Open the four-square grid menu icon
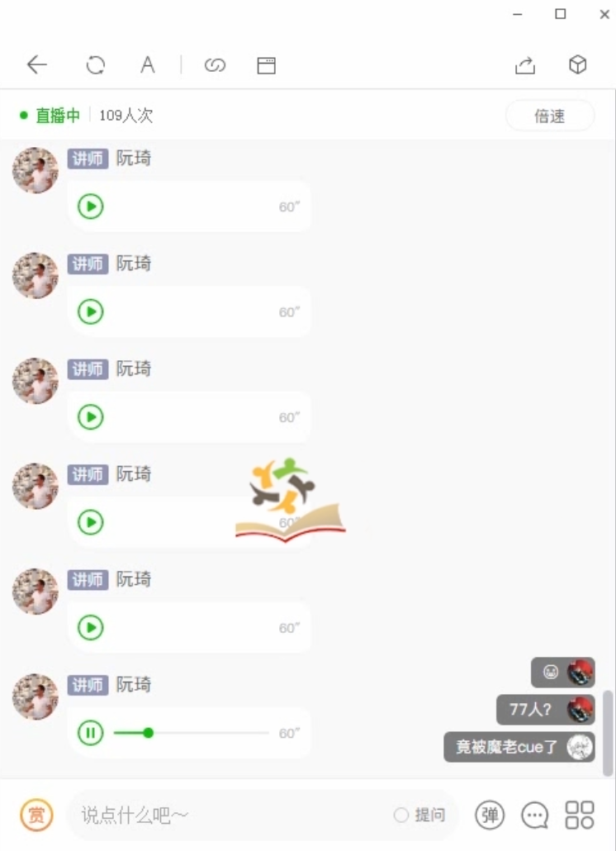The height and width of the screenshot is (851, 616). point(580,815)
